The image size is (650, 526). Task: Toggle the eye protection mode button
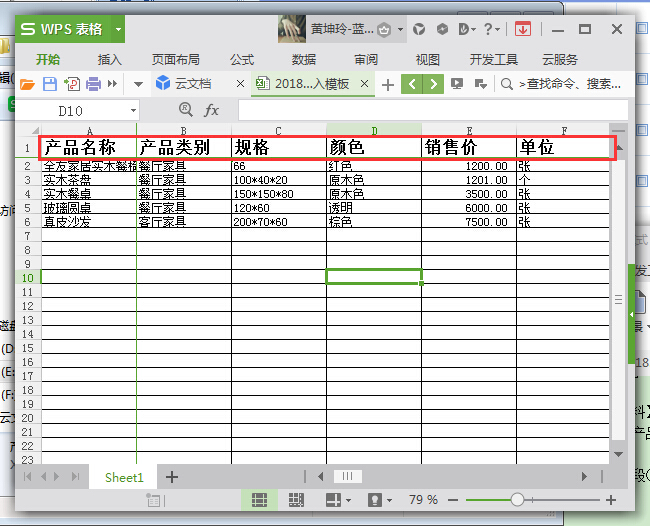[x=375, y=499]
